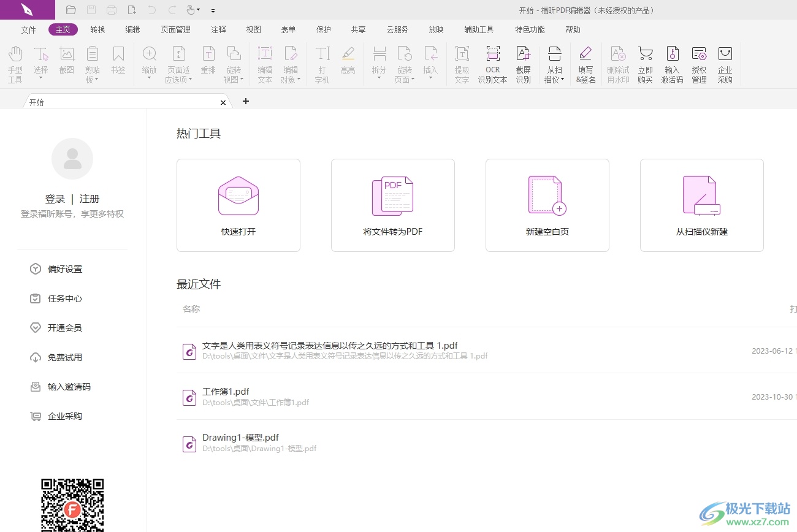Click the Login (登录) link
This screenshot has height=532, width=797.
click(x=55, y=199)
